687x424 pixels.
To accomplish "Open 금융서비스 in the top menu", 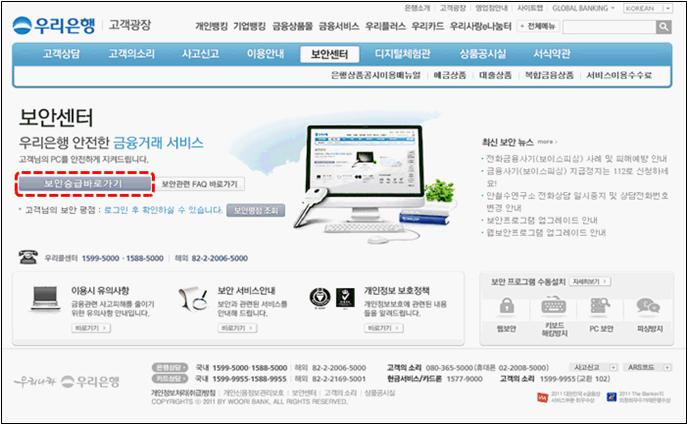I will 339,27.
